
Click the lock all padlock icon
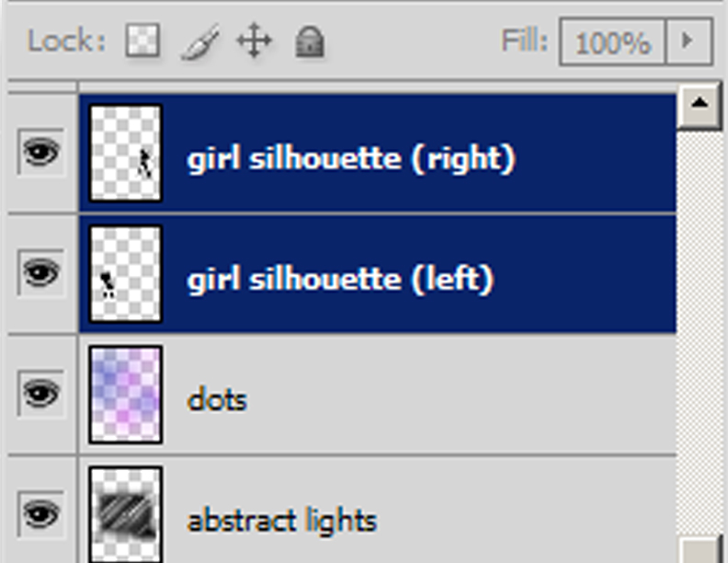click(x=310, y=41)
